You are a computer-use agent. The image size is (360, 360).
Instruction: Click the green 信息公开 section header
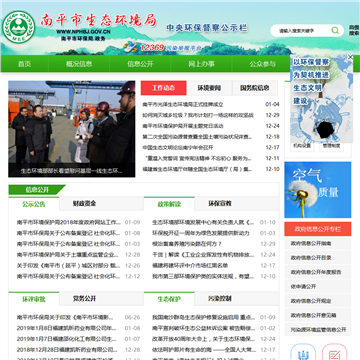[x=37, y=190]
